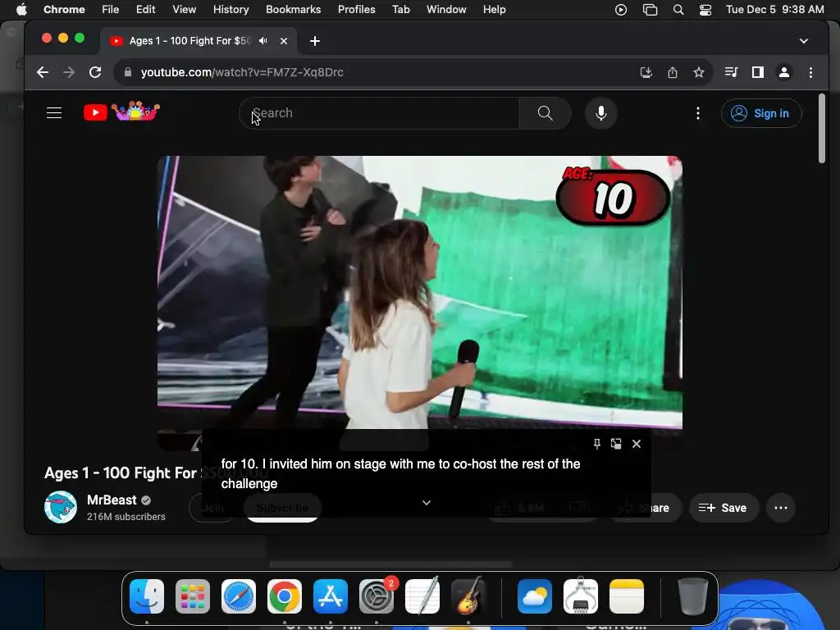Pin the live caption box
The height and width of the screenshot is (630, 840).
[x=597, y=444]
